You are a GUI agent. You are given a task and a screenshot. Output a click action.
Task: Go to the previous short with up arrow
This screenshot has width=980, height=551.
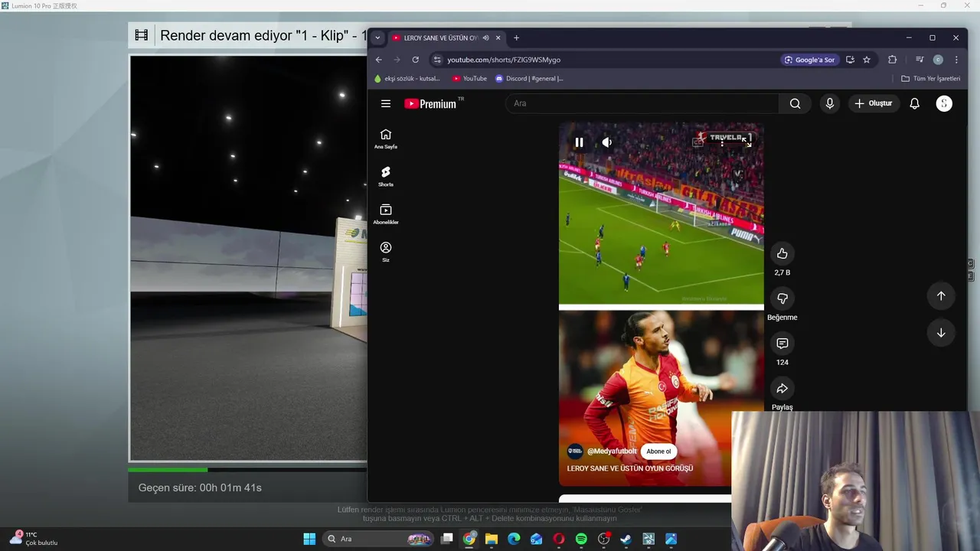coord(941,295)
